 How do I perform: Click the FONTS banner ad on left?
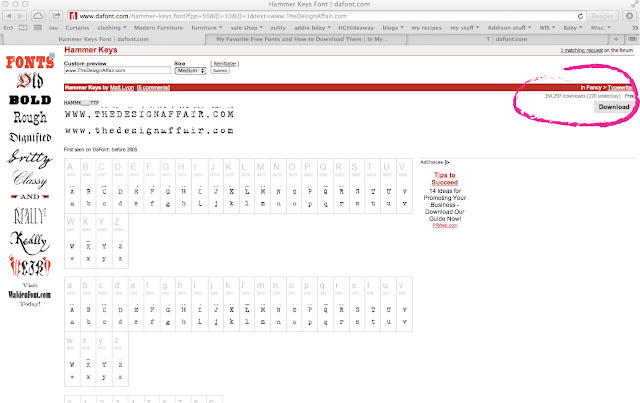pyautogui.click(x=30, y=62)
